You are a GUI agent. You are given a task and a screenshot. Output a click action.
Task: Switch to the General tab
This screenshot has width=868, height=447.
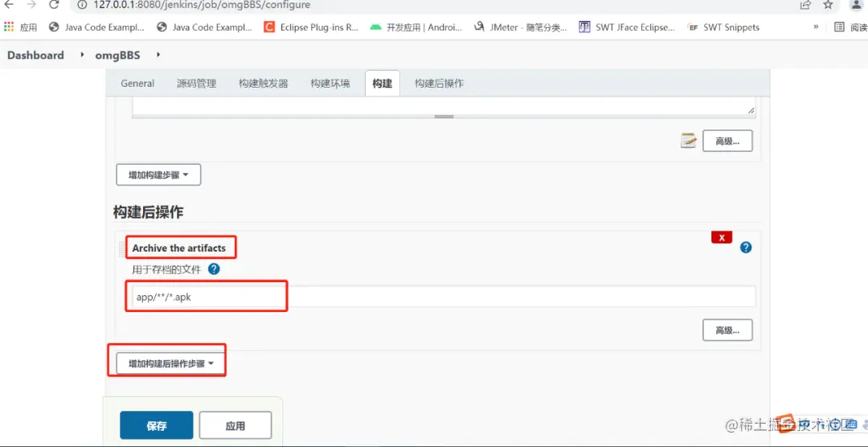click(x=137, y=84)
